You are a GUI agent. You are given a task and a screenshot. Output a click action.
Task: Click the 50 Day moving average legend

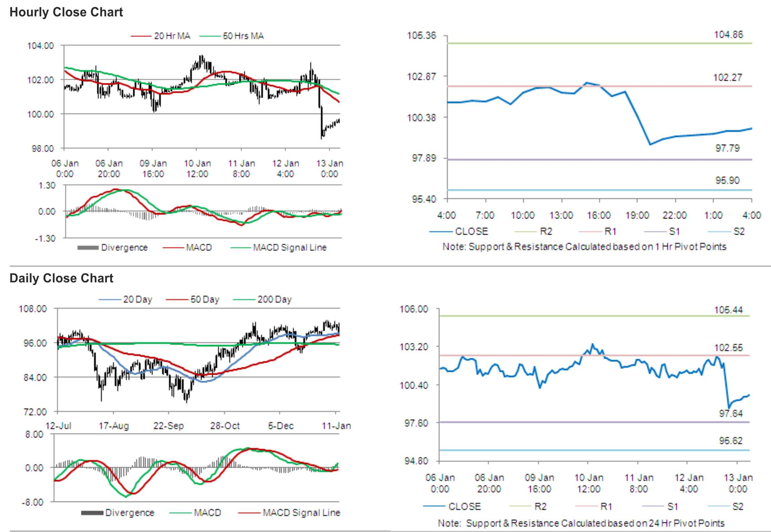click(x=205, y=299)
